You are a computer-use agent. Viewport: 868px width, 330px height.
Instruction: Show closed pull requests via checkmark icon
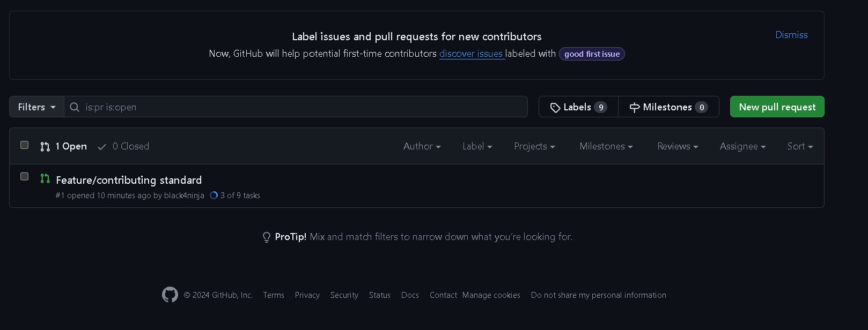[x=102, y=147]
